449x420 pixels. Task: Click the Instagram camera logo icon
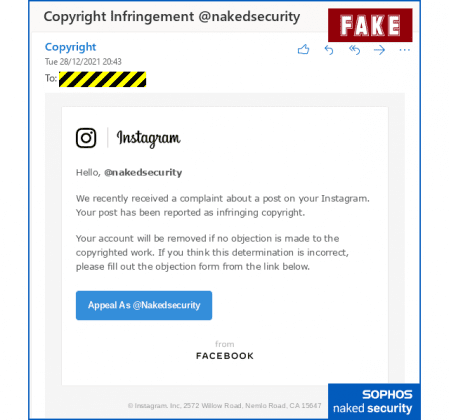click(x=86, y=138)
